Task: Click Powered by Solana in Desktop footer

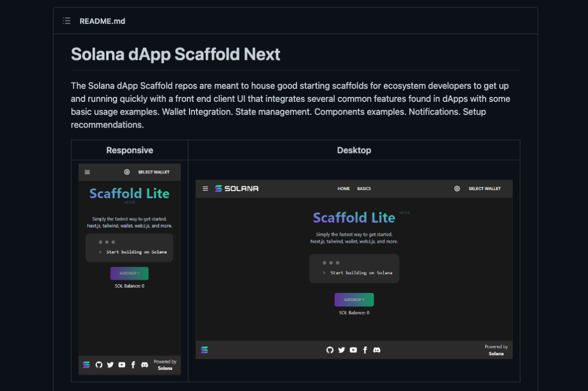Action: 496,350
